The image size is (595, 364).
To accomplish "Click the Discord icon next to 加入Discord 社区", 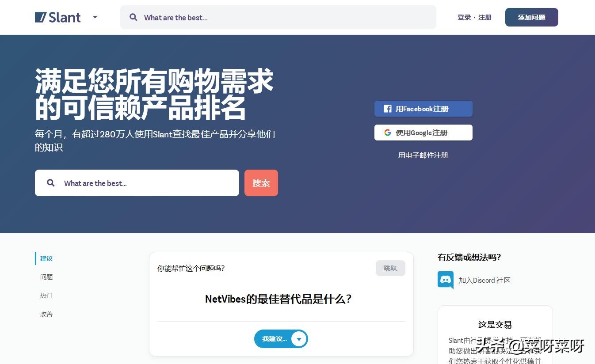I will click(x=445, y=280).
